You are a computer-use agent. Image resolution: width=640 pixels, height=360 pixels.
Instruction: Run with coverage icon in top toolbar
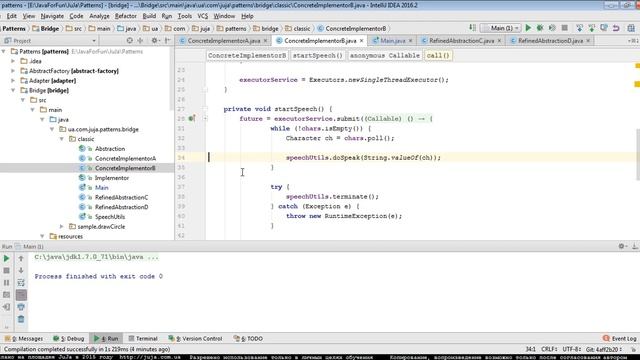tap(552, 28)
